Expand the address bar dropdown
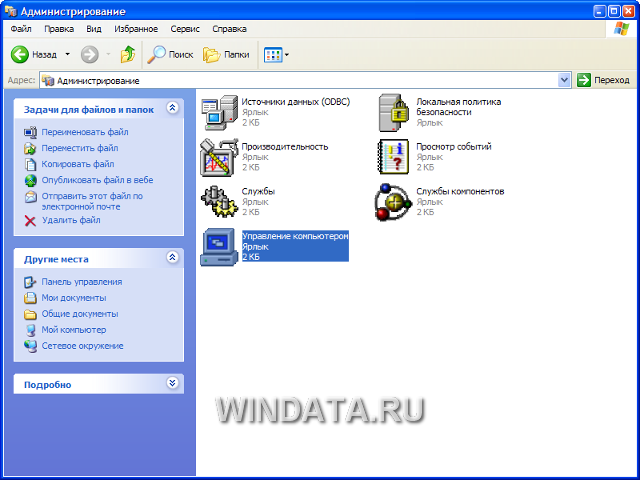Viewport: 640px width, 480px height. pyautogui.click(x=564, y=80)
